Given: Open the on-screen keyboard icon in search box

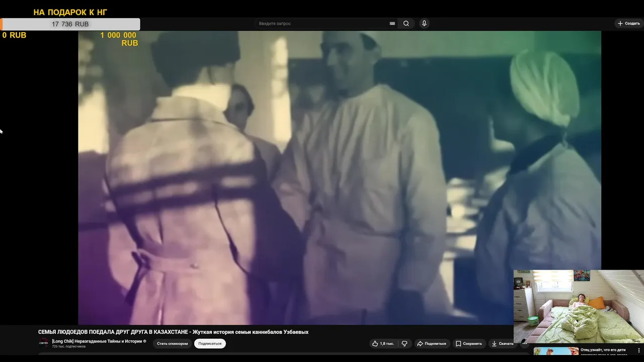Looking at the screenshot, I should coord(392,24).
